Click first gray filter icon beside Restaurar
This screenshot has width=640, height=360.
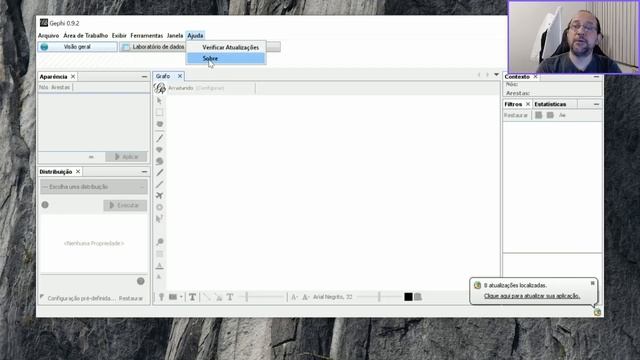click(539, 115)
